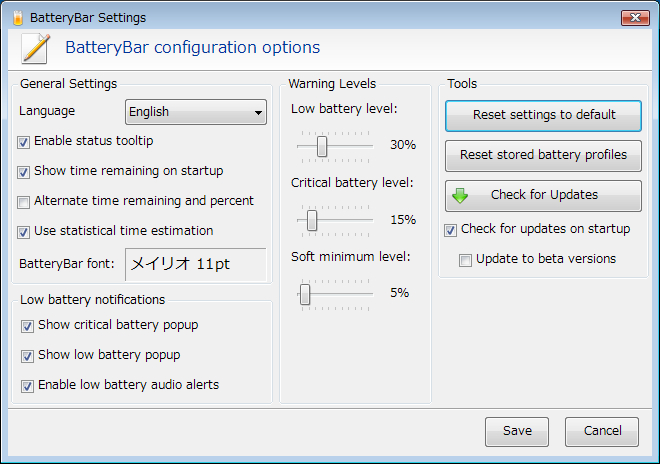This screenshot has height=464, width=660.
Task: Open the Language dropdown
Action: (x=195, y=112)
